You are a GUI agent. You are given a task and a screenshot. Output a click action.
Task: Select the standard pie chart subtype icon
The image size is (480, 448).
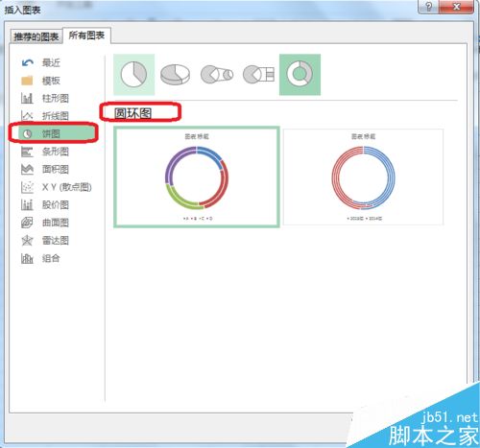coord(133,75)
